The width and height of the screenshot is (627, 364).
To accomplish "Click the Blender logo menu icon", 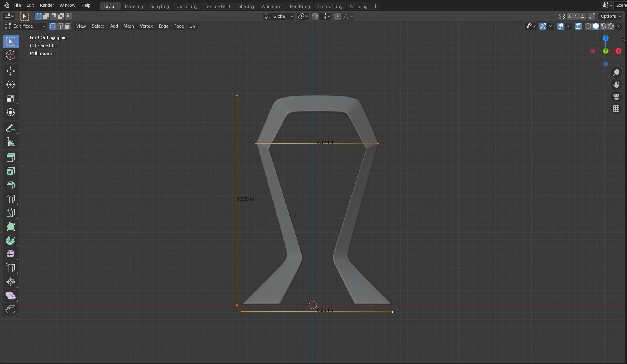I will [6, 5].
